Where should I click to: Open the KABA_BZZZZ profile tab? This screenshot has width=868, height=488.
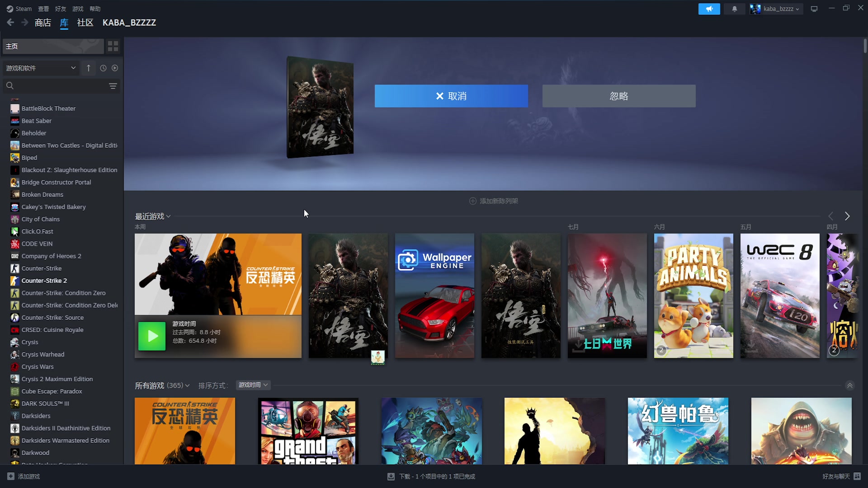pos(129,23)
